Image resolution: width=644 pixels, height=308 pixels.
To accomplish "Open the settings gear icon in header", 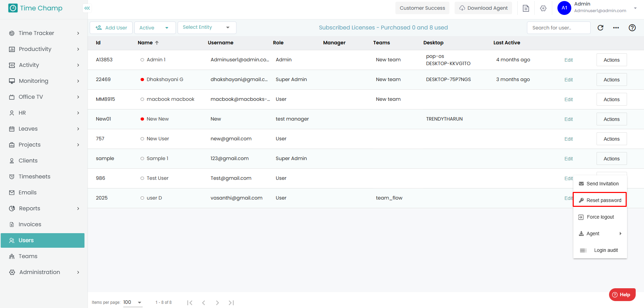I will (543, 8).
